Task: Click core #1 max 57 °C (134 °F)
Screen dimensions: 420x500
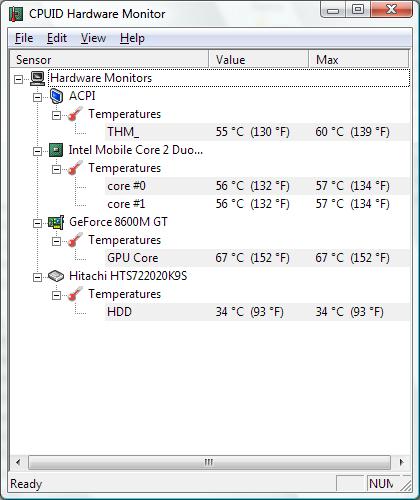Action: [352, 204]
